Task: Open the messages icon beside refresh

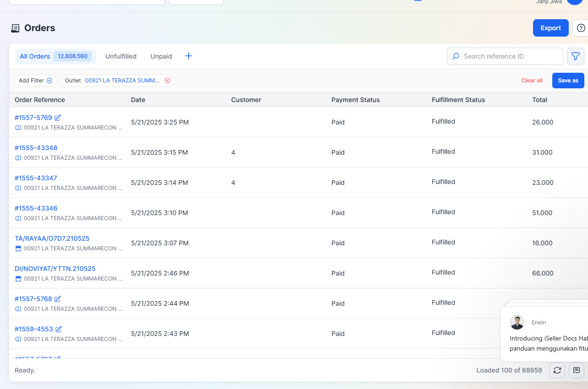Action: point(576,370)
